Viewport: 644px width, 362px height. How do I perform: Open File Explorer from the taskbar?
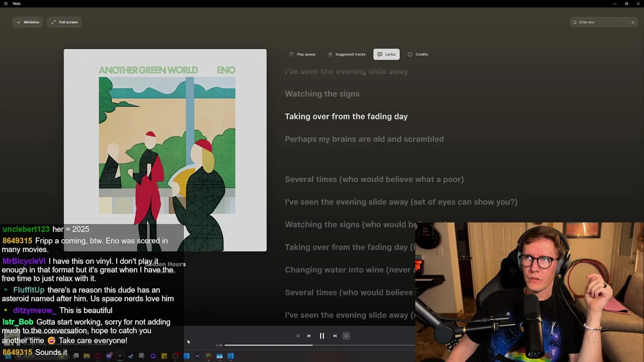coord(87,356)
